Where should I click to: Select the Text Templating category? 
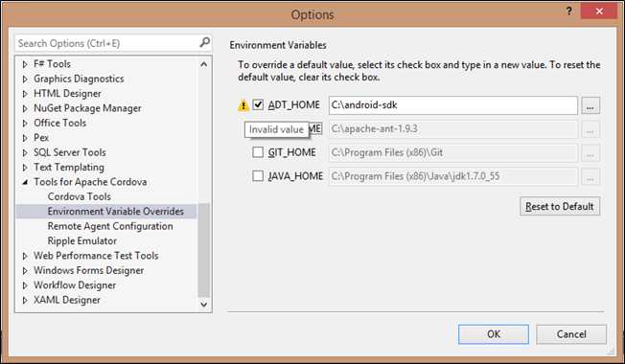(69, 168)
